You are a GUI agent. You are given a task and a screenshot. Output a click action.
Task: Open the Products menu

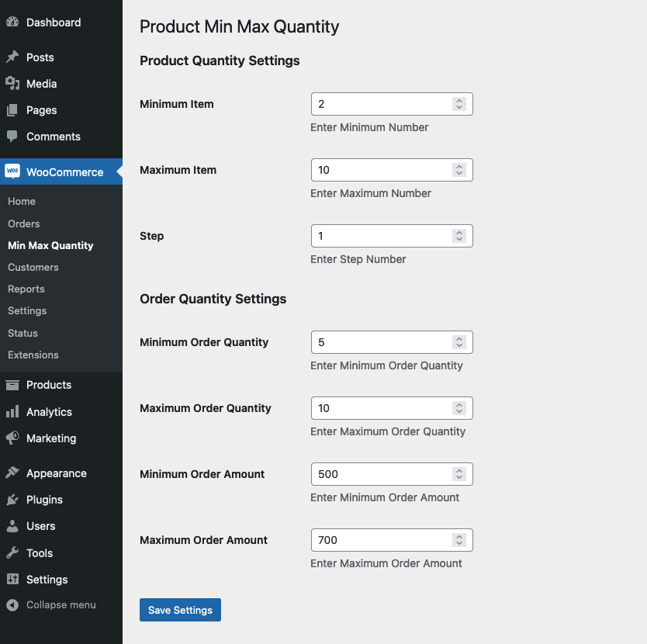(x=61, y=385)
